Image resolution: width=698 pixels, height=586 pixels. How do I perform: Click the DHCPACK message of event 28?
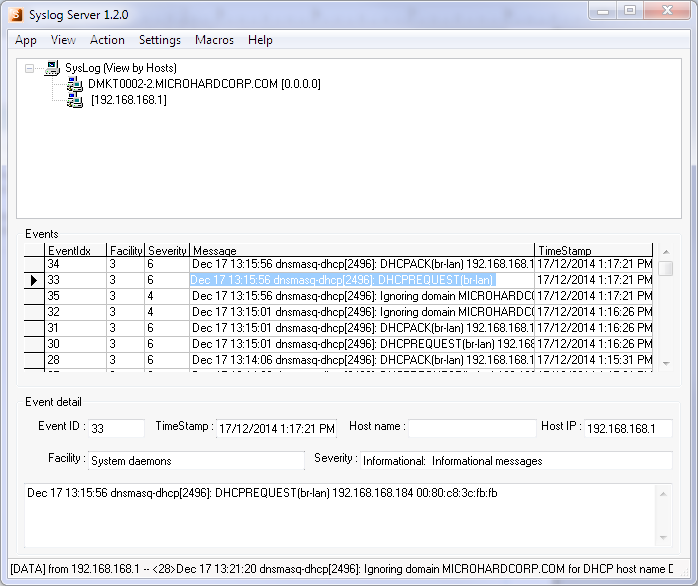coord(362,360)
